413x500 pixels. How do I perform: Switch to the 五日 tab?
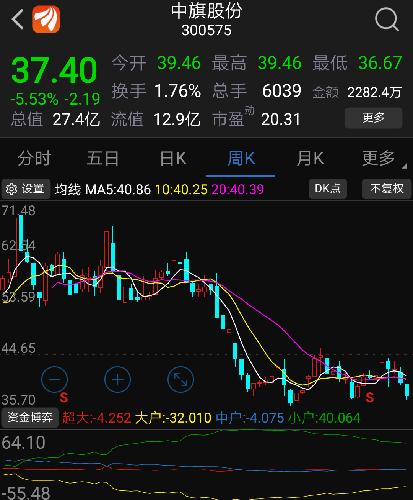(x=102, y=158)
